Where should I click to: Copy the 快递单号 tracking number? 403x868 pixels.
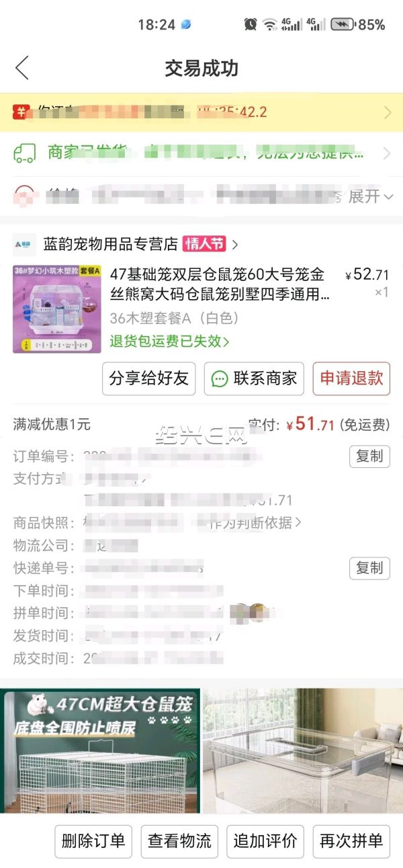[x=369, y=568]
